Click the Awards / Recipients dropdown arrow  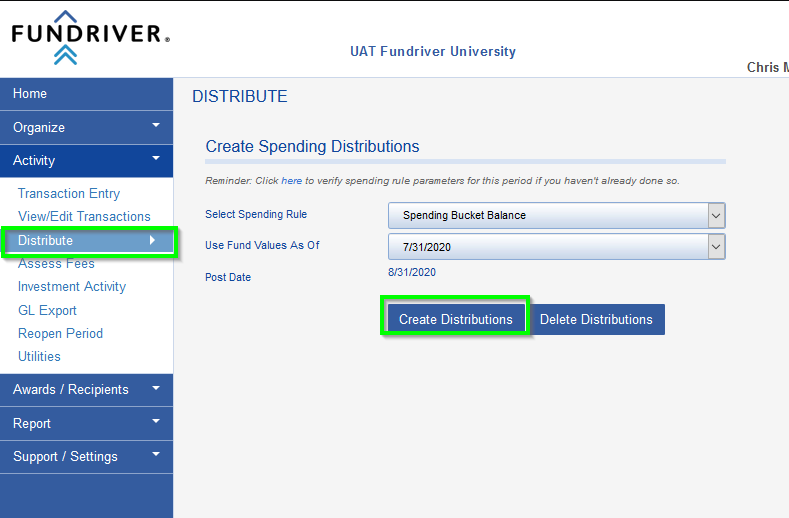pyautogui.click(x=156, y=388)
